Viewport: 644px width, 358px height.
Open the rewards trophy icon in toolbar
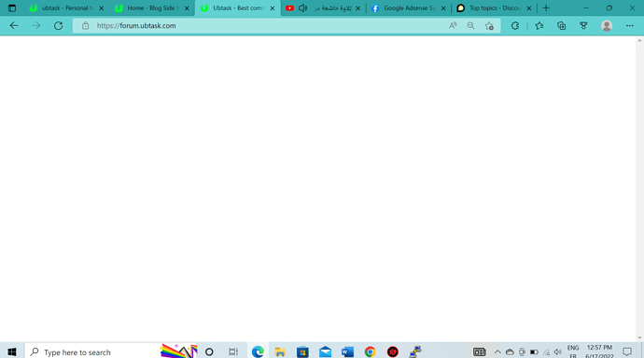583,25
